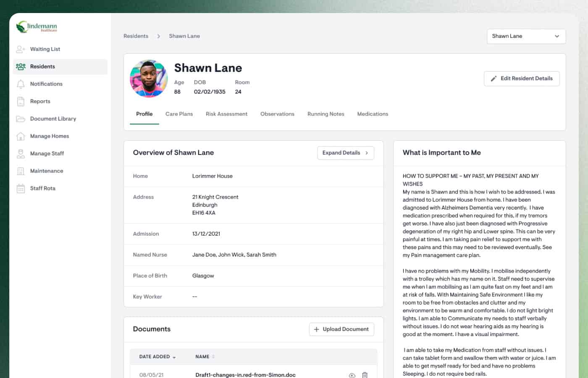Open the Medications tab
588x378 pixels.
pos(373,114)
